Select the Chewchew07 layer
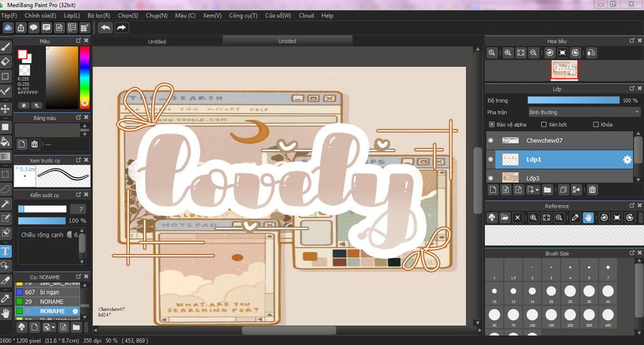The height and width of the screenshot is (345, 644). [560, 140]
